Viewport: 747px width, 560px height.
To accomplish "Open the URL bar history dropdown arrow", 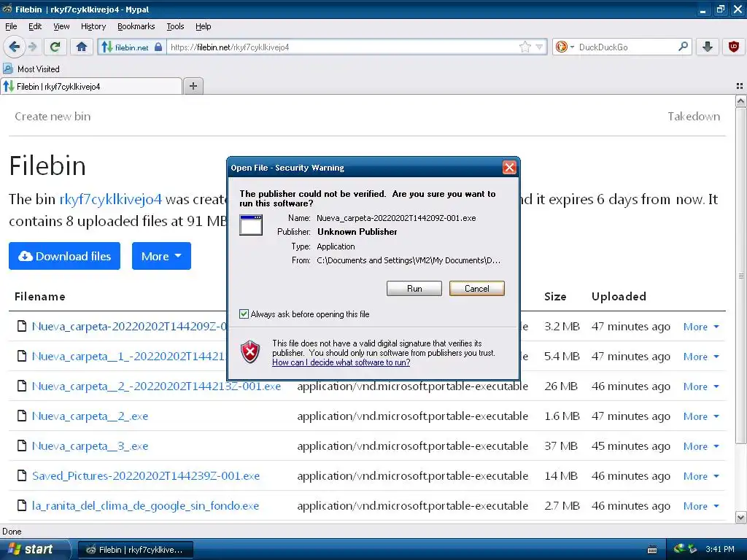I will (x=539, y=47).
